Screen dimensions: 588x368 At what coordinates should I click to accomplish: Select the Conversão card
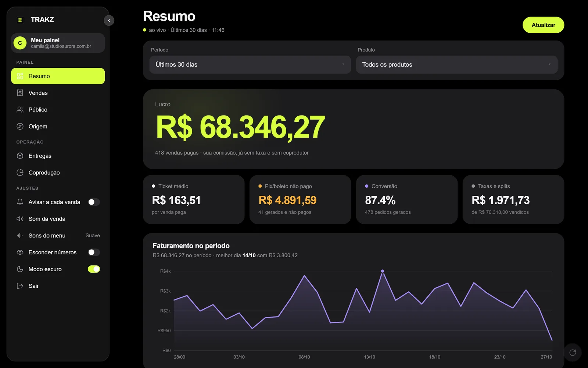point(407,199)
